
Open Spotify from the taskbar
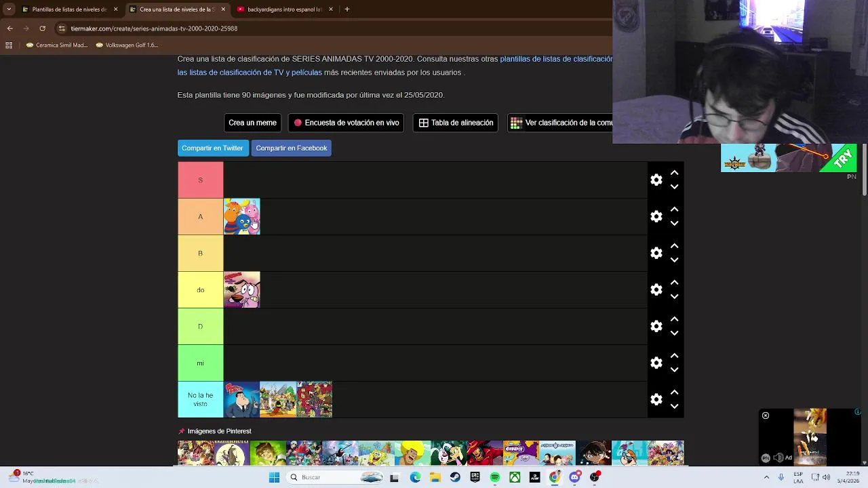(x=495, y=477)
